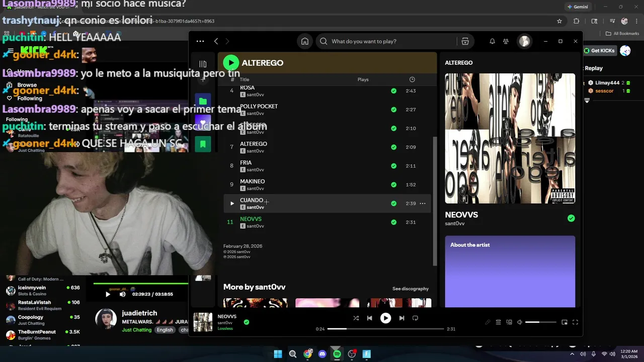Toggle the saved checkmark in the NEOVVS track row

coord(393,222)
